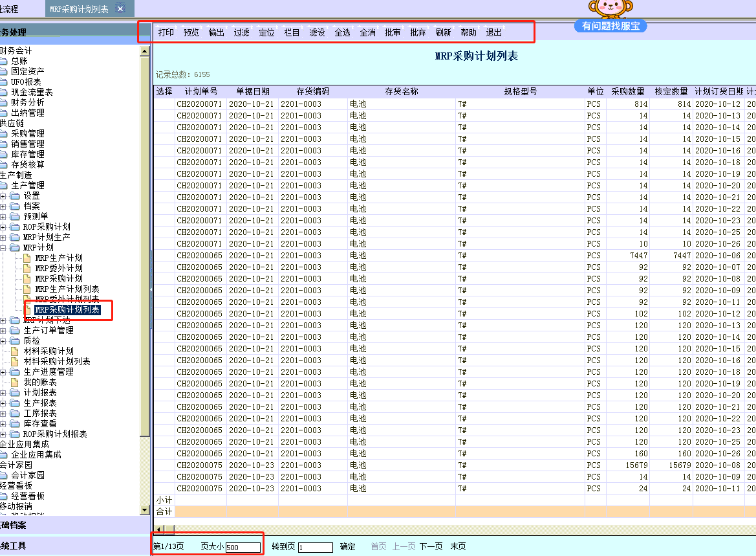The width and height of the screenshot is (756, 556).
Task: Click the folder icon beside 生产订单管理
Action: pyautogui.click(x=15, y=330)
